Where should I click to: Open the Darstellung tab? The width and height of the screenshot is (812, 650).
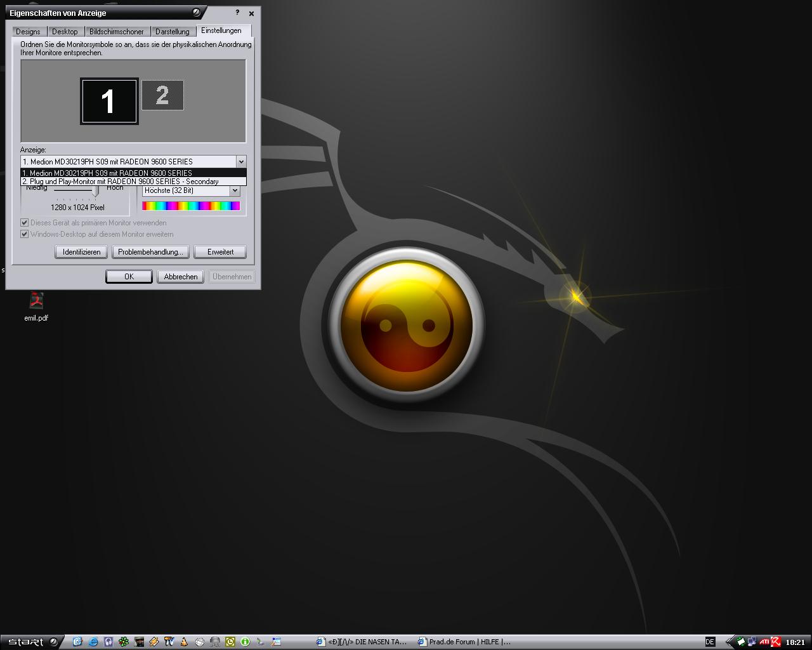(173, 31)
